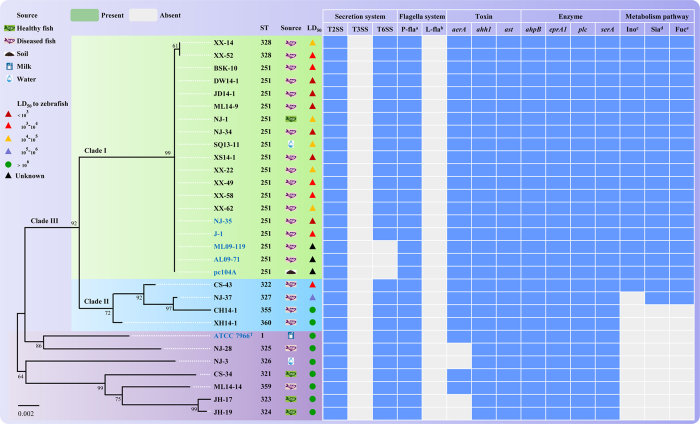
Task: Click the gray aerA cell for NJ-28
Action: tap(459, 349)
